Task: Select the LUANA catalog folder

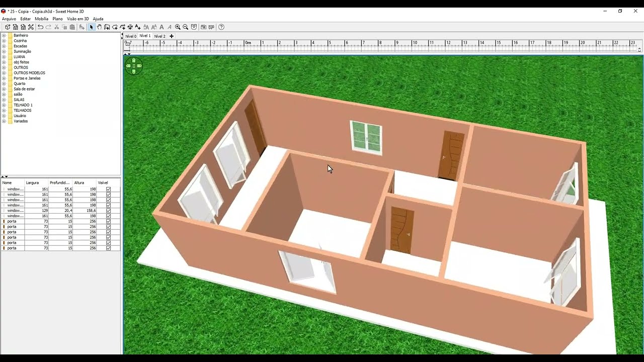Action: (19, 57)
